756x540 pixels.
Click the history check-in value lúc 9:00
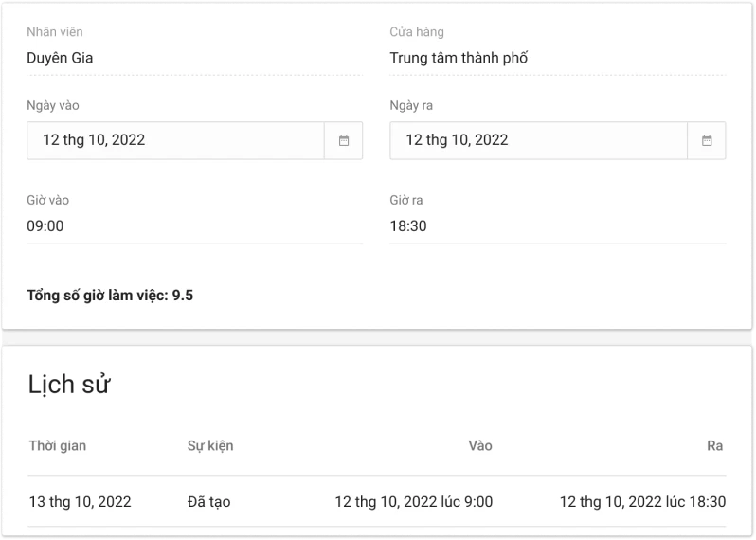click(413, 502)
